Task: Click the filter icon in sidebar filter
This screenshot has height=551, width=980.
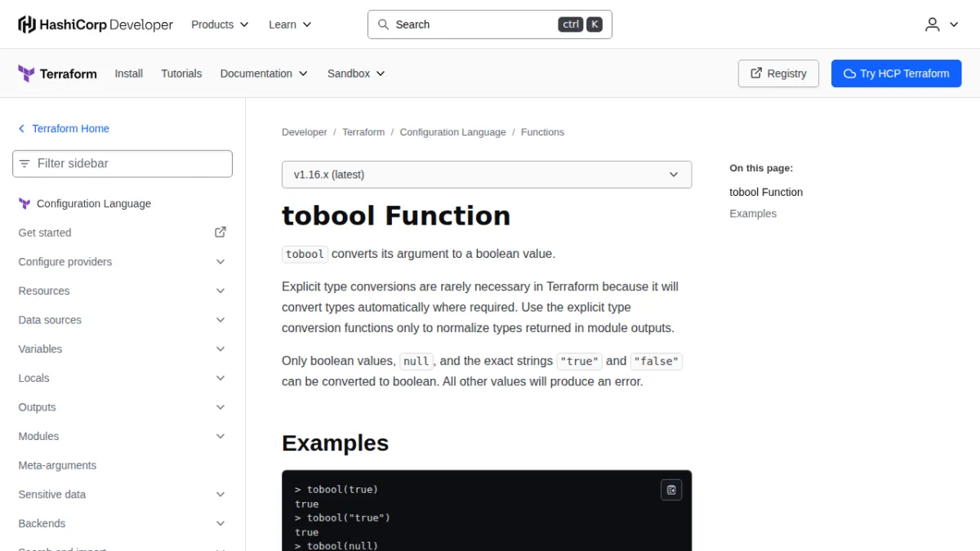Action: click(x=24, y=163)
